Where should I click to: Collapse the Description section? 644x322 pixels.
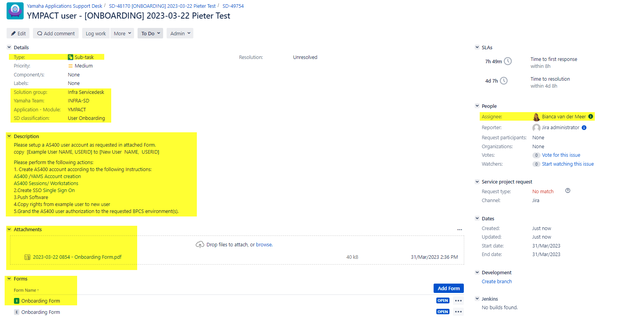pyautogui.click(x=9, y=136)
